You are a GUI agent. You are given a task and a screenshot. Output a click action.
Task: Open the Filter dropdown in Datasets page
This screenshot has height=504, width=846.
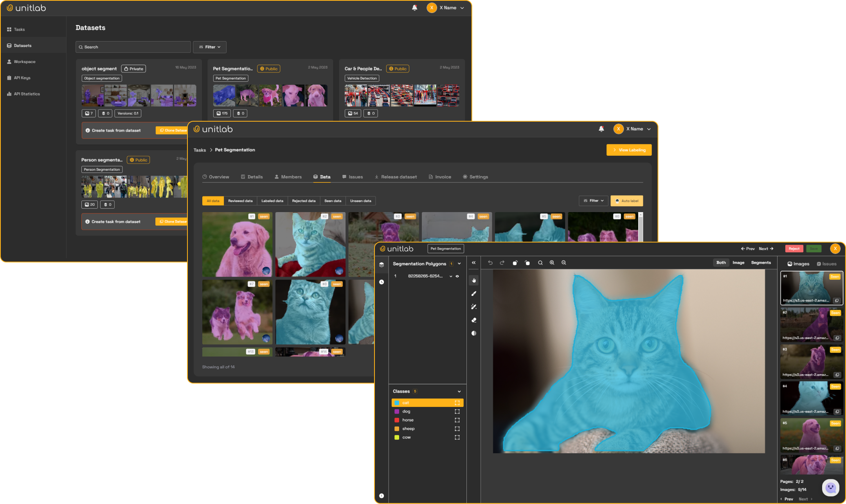(210, 47)
